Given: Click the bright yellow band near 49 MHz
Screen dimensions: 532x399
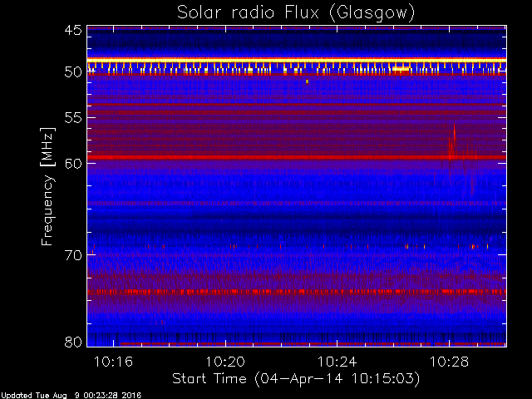Looking at the screenshot, I should [249, 61].
